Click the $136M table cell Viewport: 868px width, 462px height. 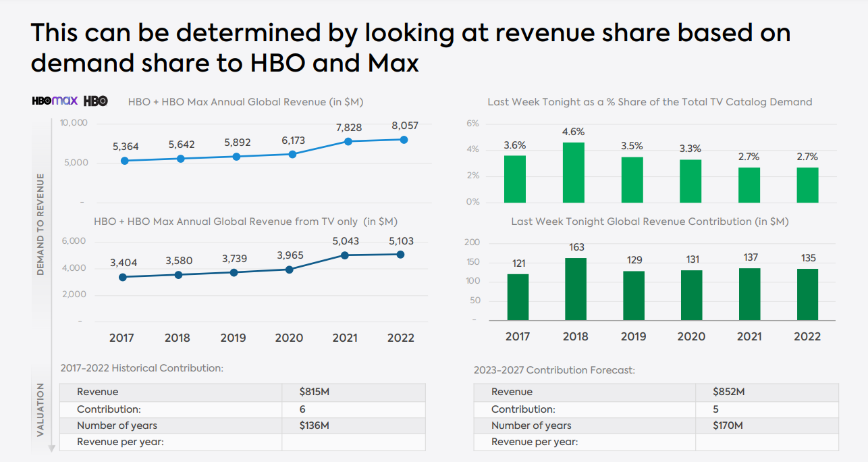coord(354,426)
